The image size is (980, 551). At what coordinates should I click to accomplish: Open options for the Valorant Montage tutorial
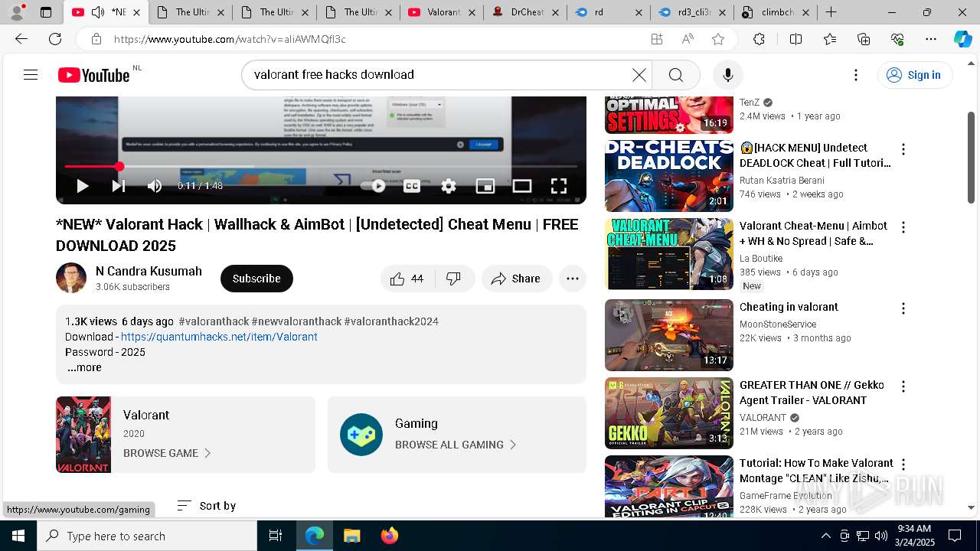tap(903, 465)
